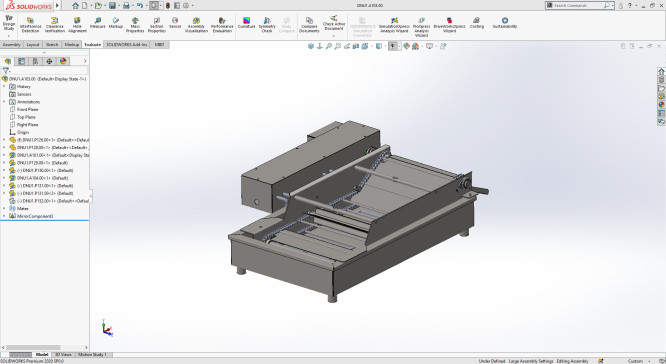This screenshot has height=364, width=666.
Task: Toggle the Hide/Show Items eye button
Action: (x=393, y=46)
